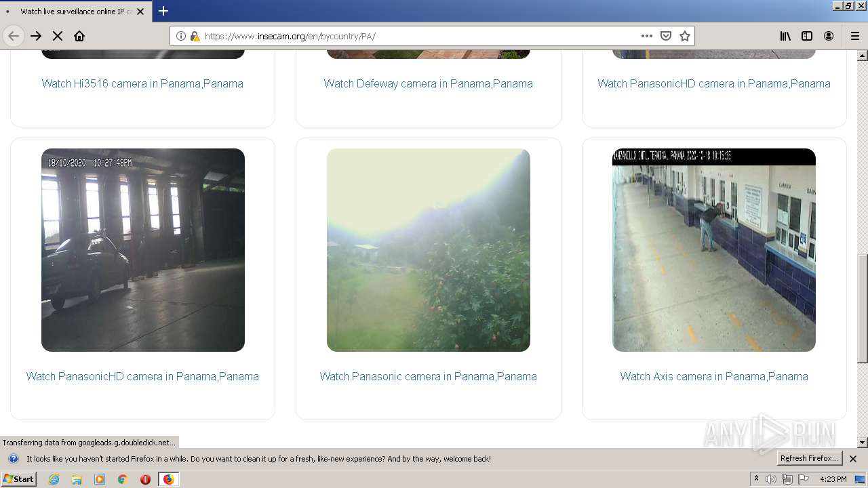Image resolution: width=868 pixels, height=488 pixels.
Task: Open 'Watch Panasonic camera in Panama,Panama' link
Action: [428, 376]
